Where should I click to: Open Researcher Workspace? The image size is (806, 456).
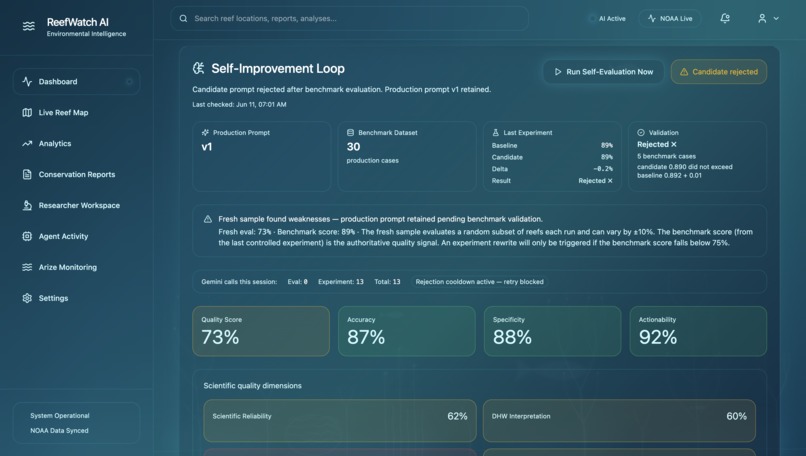point(77,205)
